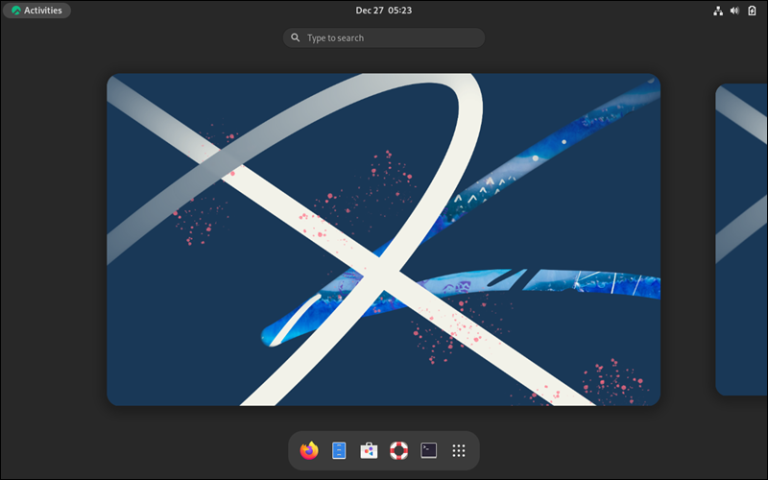Screen dimensions: 768x480
Task: Launch Terminal from the dock
Action: pos(429,451)
